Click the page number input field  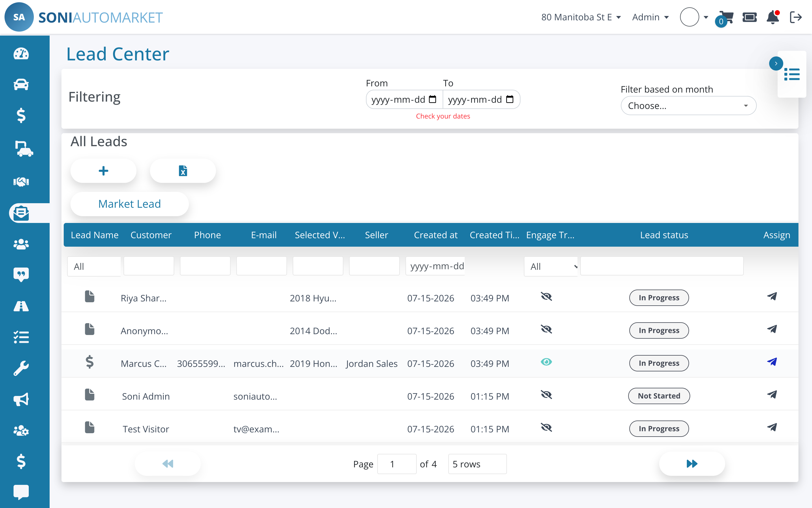tap(397, 464)
